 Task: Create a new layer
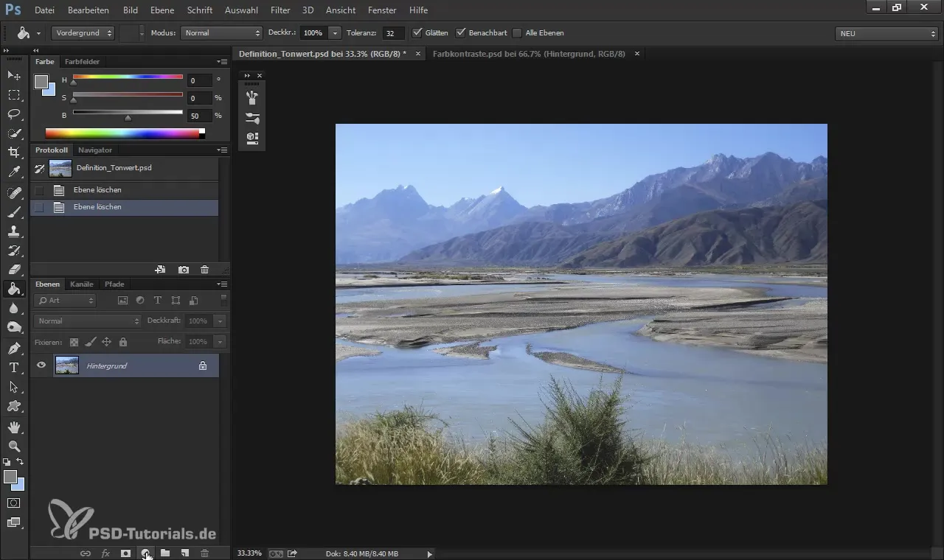[x=185, y=553]
